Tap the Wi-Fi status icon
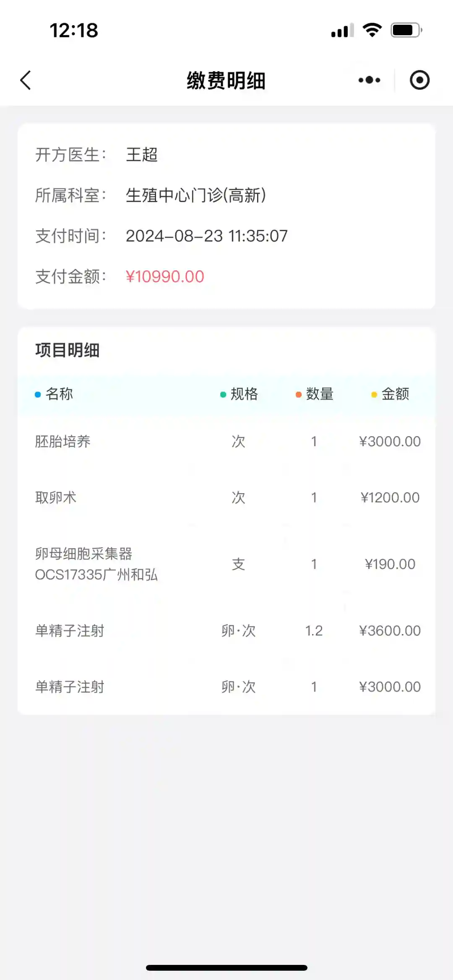Image resolution: width=453 pixels, height=980 pixels. click(x=372, y=30)
